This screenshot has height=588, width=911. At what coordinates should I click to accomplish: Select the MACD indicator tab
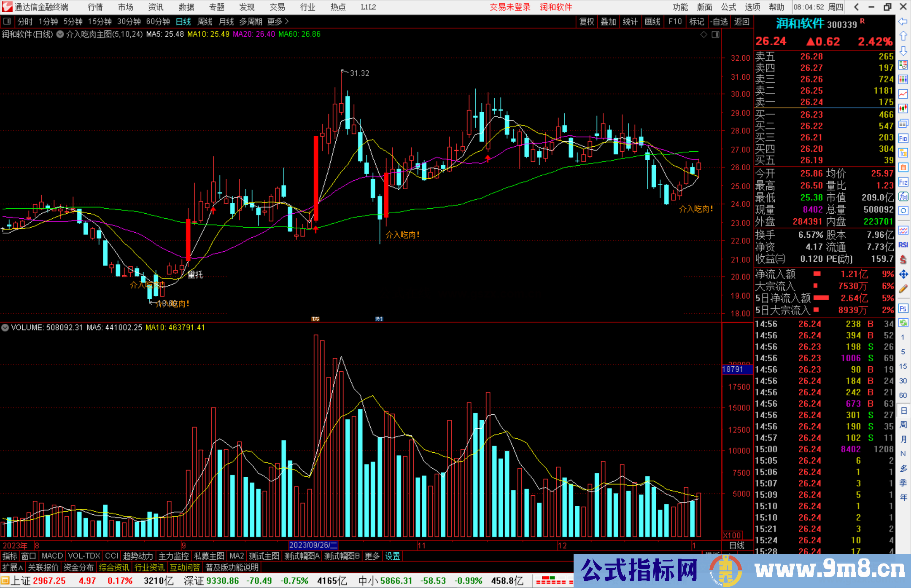[52, 556]
